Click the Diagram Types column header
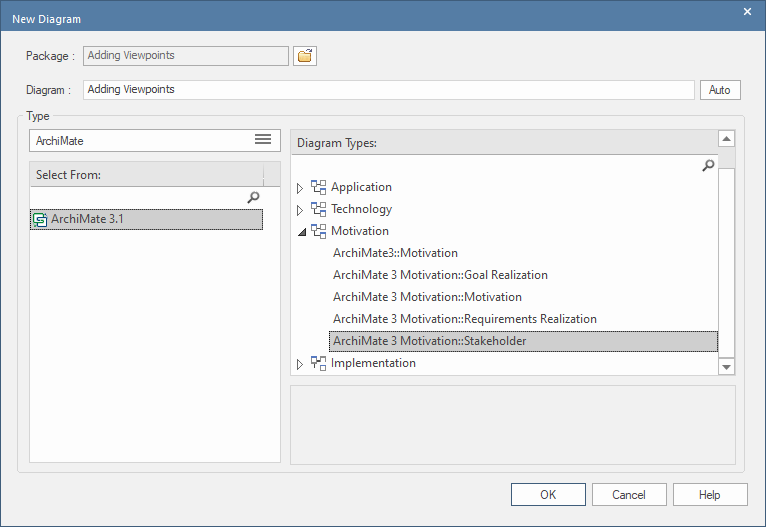Viewport: 766px width, 527px height. click(x=505, y=143)
